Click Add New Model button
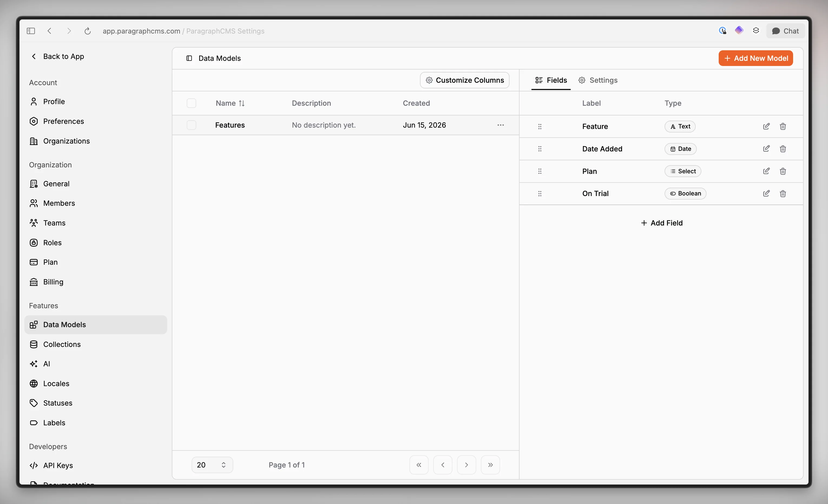The image size is (828, 504). 755,58
